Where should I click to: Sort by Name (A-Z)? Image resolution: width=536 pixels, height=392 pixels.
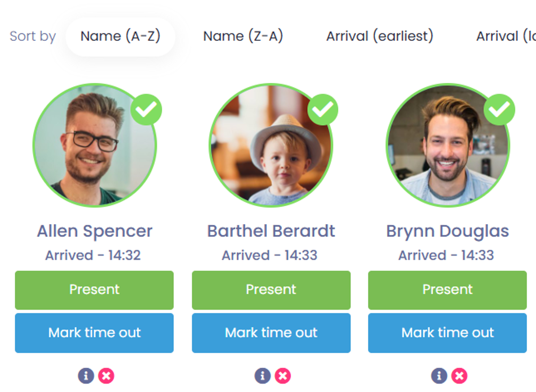pyautogui.click(x=120, y=36)
